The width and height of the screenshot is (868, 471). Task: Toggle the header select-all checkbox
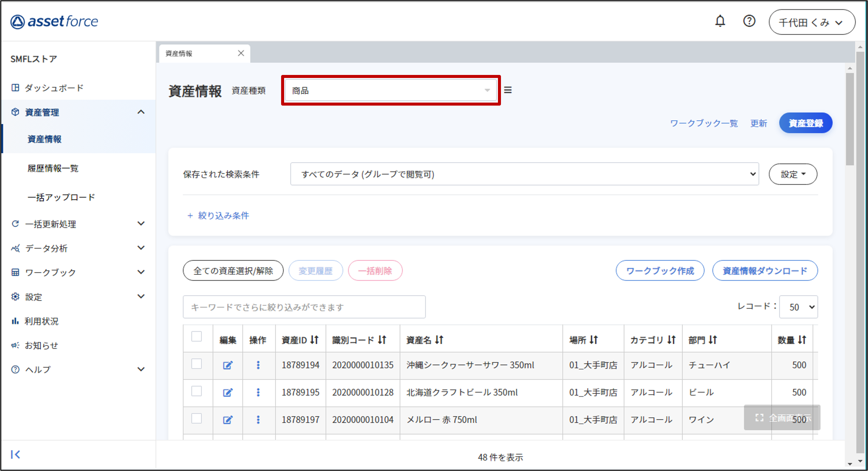(197, 336)
